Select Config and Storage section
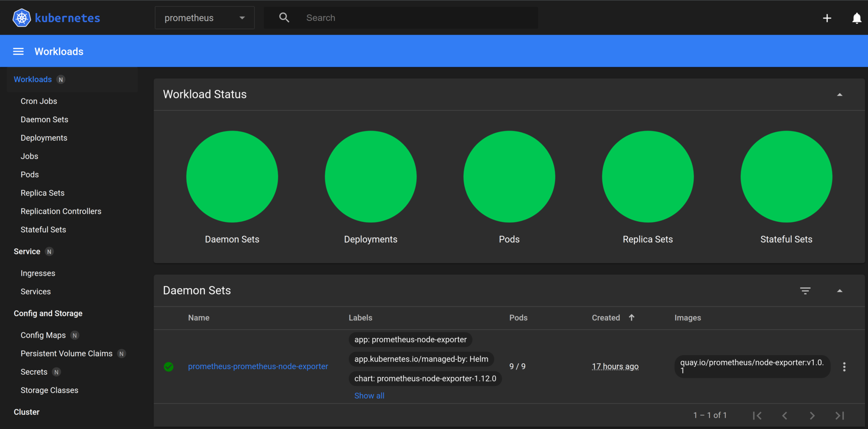 48,313
